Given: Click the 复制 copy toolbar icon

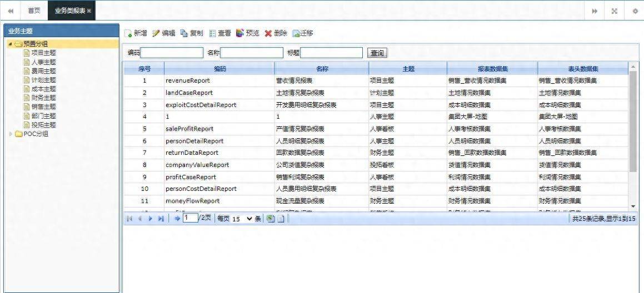Looking at the screenshot, I should coord(184,33).
